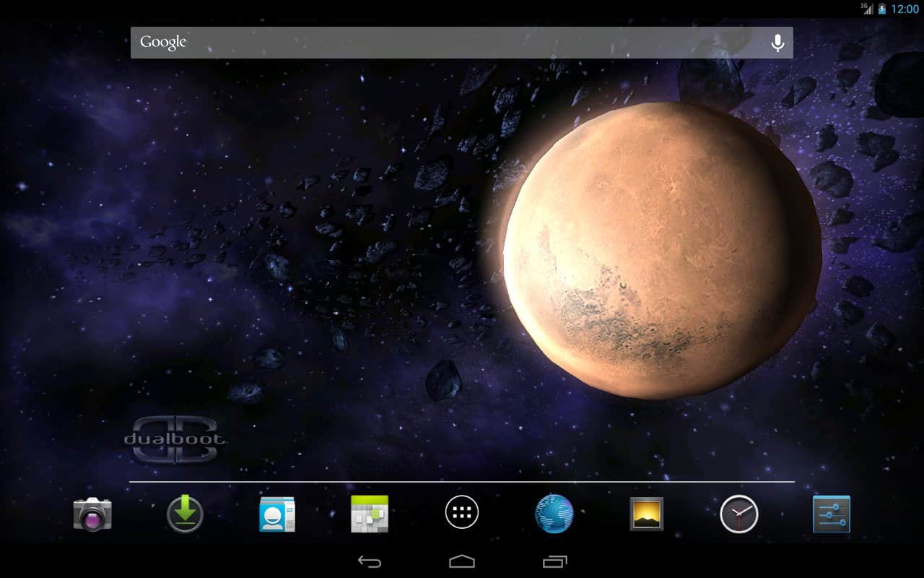Click the Google search bar field
This screenshot has width=924, height=578.
tap(462, 43)
